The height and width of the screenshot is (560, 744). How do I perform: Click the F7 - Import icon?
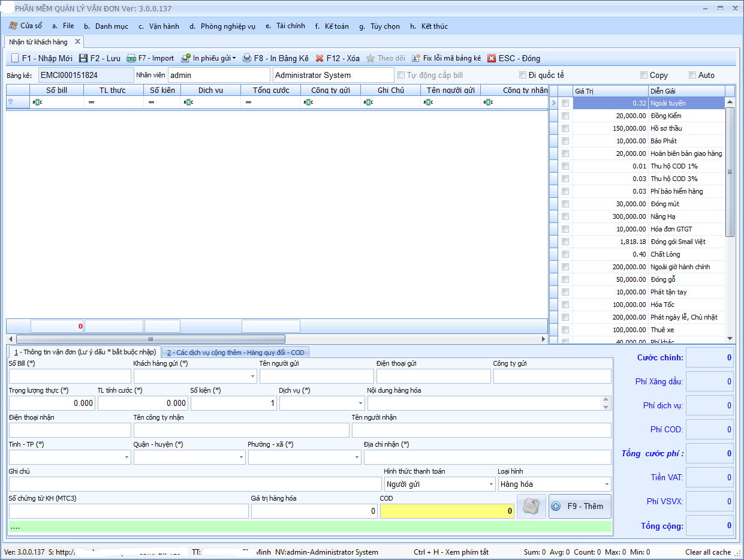coord(131,58)
